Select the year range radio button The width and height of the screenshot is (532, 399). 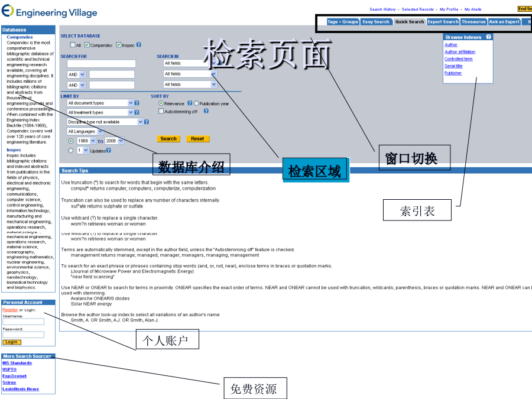tap(70, 141)
